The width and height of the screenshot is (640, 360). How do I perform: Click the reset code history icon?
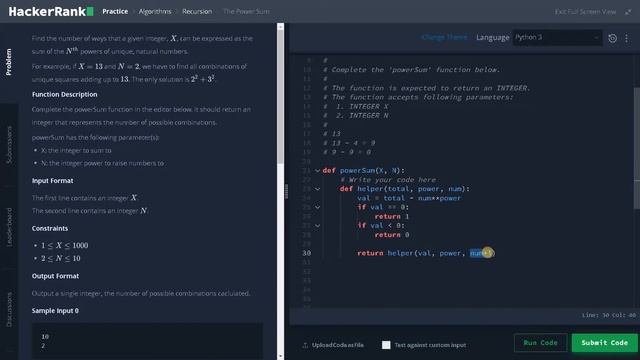pos(612,38)
